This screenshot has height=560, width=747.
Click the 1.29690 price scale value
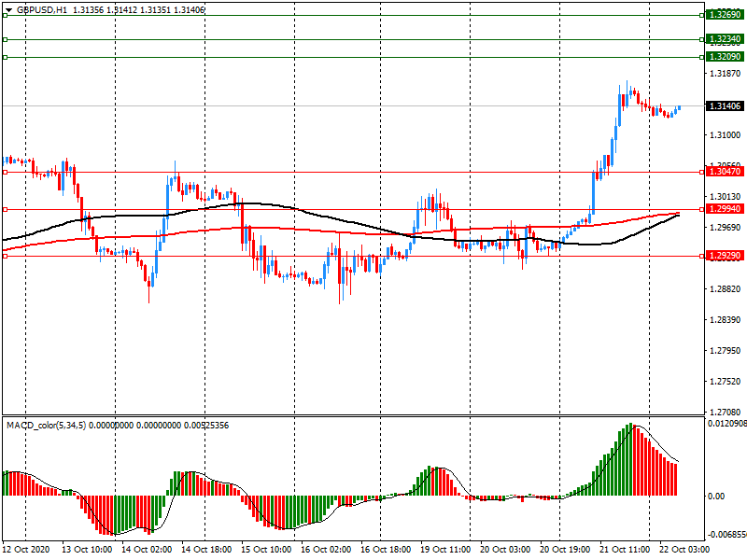click(726, 228)
